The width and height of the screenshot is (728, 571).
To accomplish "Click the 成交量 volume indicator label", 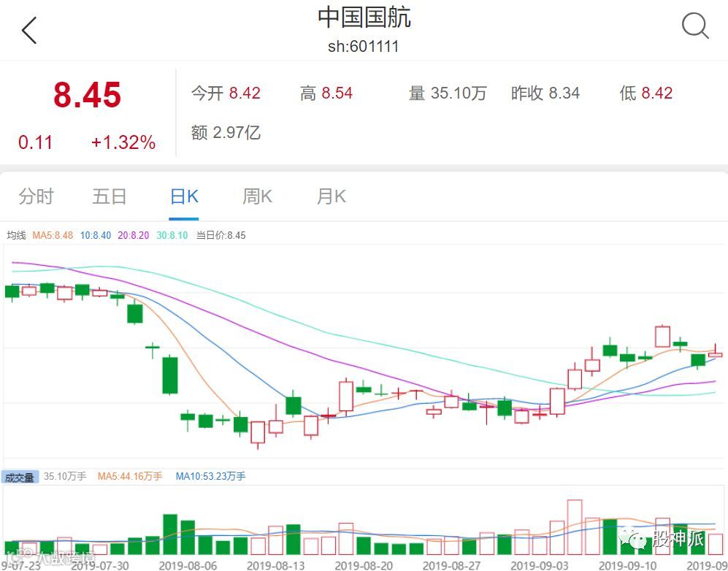I will tap(20, 478).
